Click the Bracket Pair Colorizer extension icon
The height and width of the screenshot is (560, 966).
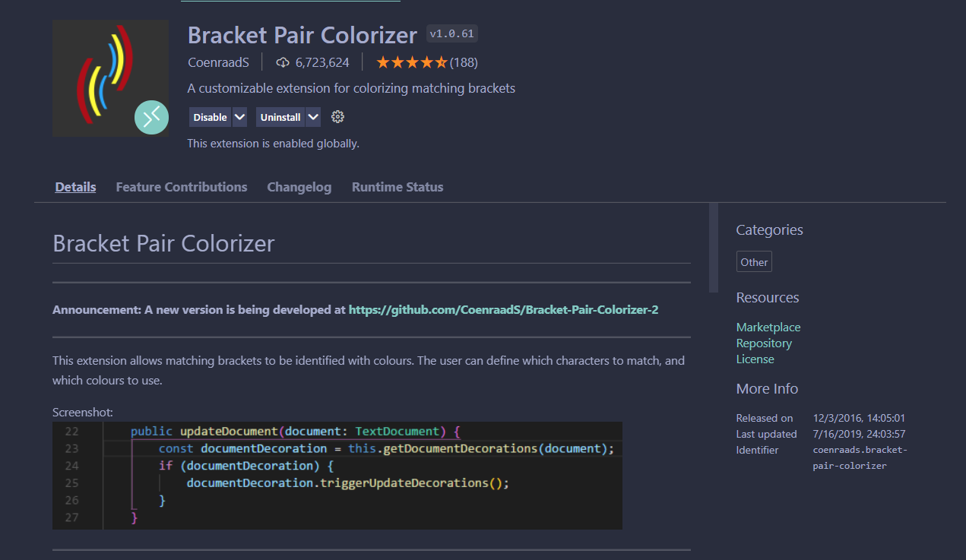tap(110, 78)
